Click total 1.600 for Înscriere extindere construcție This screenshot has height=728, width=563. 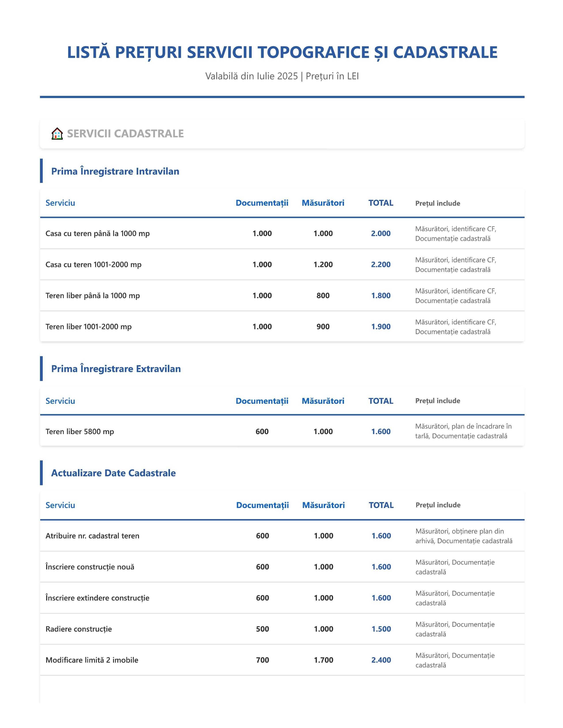[381, 598]
